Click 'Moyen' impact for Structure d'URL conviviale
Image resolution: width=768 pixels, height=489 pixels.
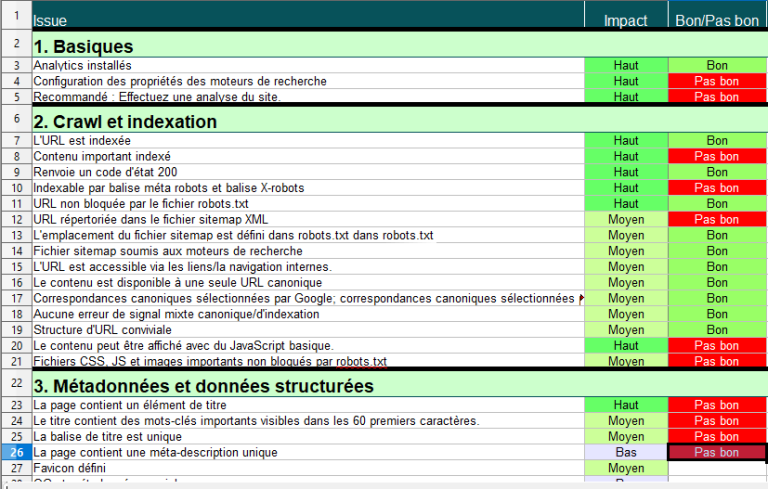point(626,330)
